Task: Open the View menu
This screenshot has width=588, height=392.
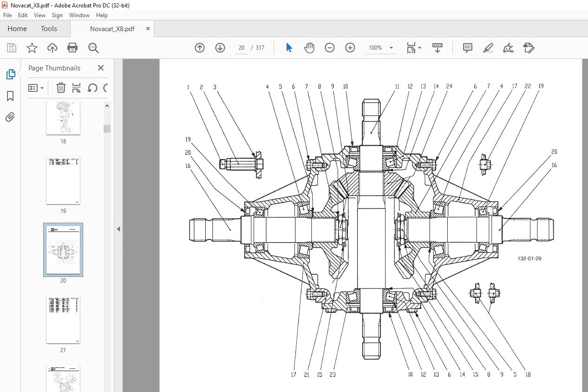Action: tap(40, 15)
